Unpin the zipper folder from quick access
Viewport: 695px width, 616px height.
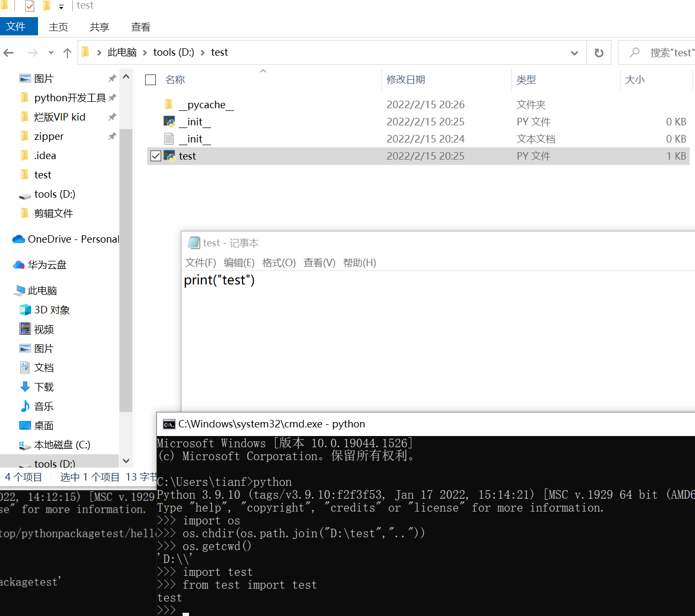click(112, 137)
